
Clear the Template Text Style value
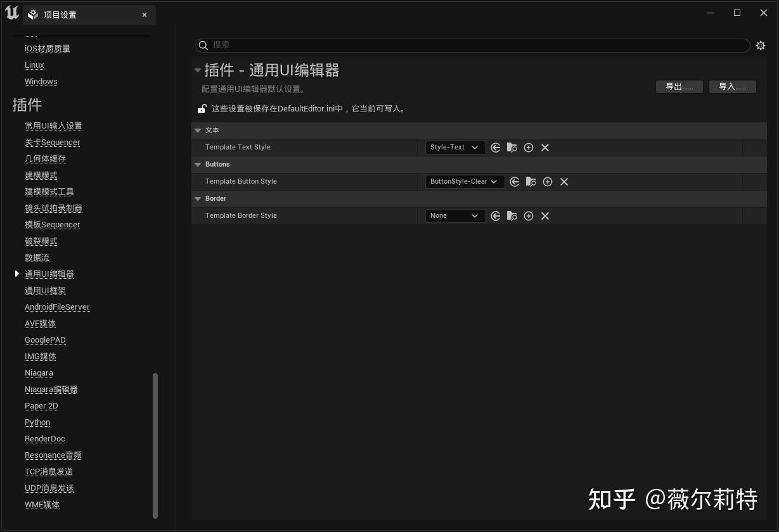(545, 147)
